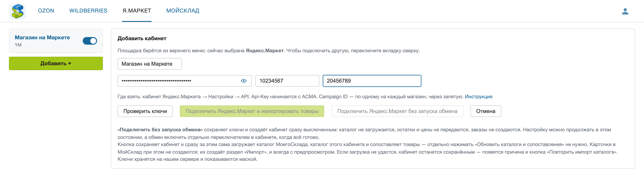The height and width of the screenshot is (184, 644).
Task: Click Подключить Яндекс.Маркет без запуска обмена
Action: (397, 111)
